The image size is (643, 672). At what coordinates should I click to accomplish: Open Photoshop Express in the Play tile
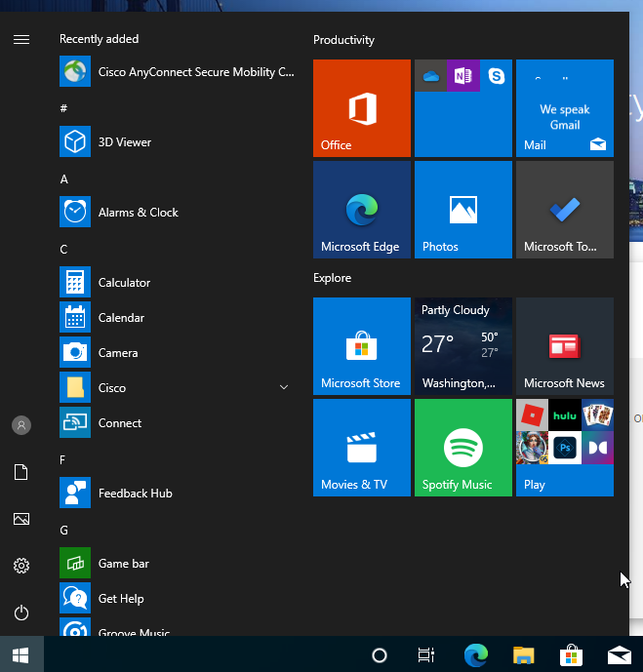tap(565, 448)
